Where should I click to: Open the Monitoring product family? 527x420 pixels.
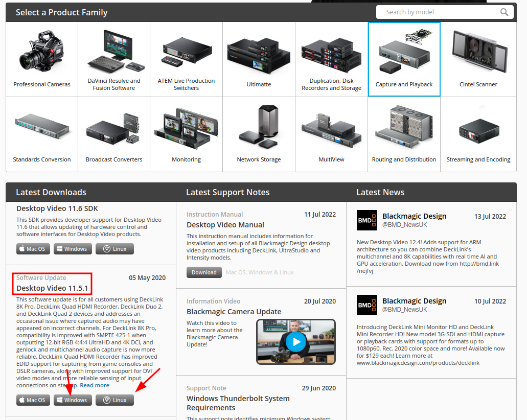(x=186, y=134)
